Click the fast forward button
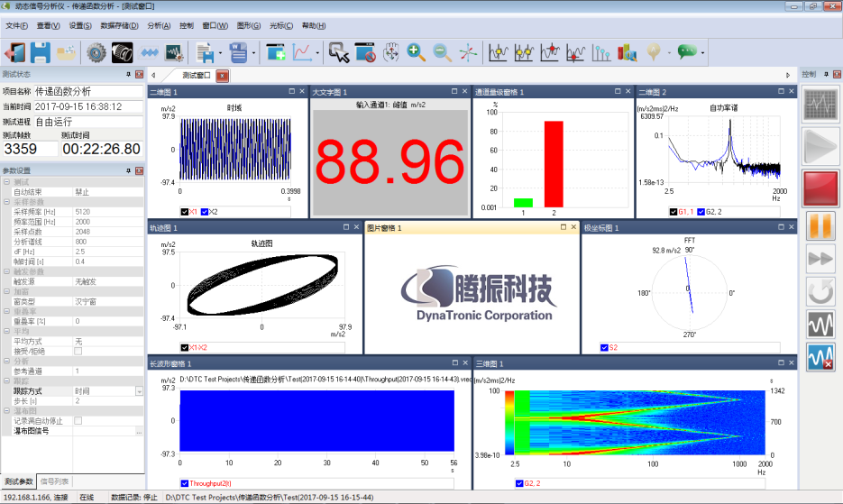 pos(820,260)
